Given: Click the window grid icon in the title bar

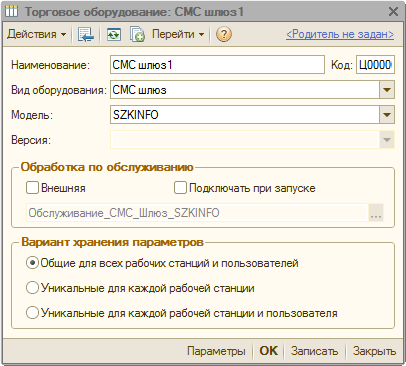Looking at the screenshot, I should (11, 12).
